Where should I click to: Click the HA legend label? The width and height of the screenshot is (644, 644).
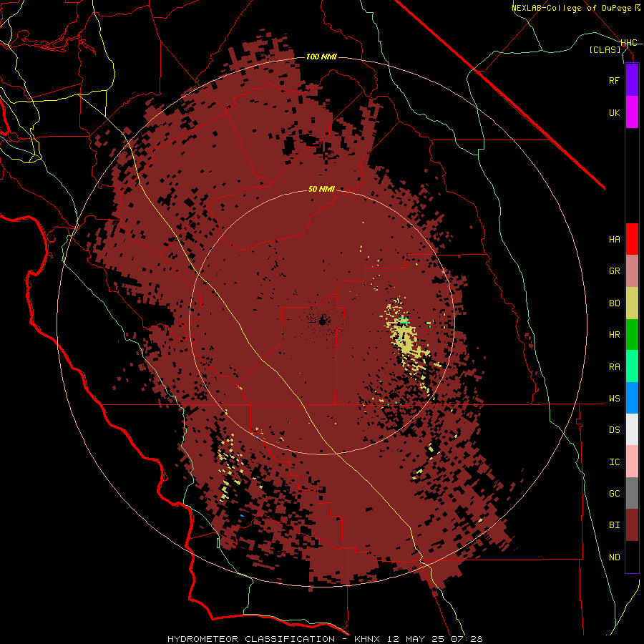[x=614, y=239]
